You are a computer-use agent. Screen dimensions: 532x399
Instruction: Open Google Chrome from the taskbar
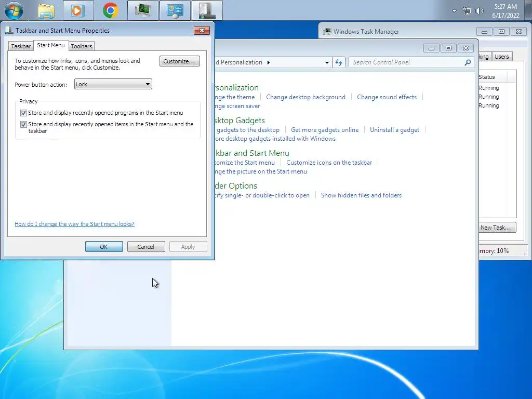[x=110, y=10]
